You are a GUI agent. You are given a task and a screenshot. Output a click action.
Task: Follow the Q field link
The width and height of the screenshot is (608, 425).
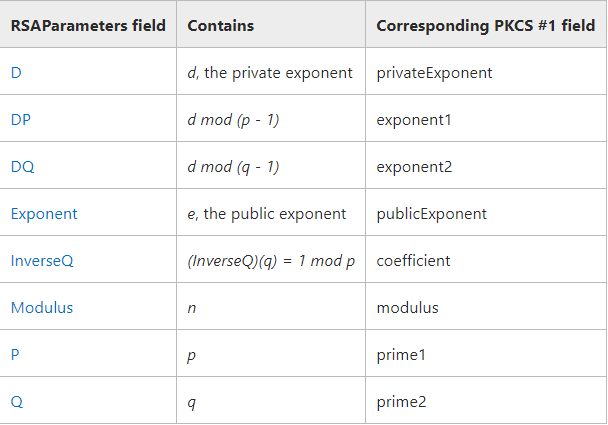16,402
